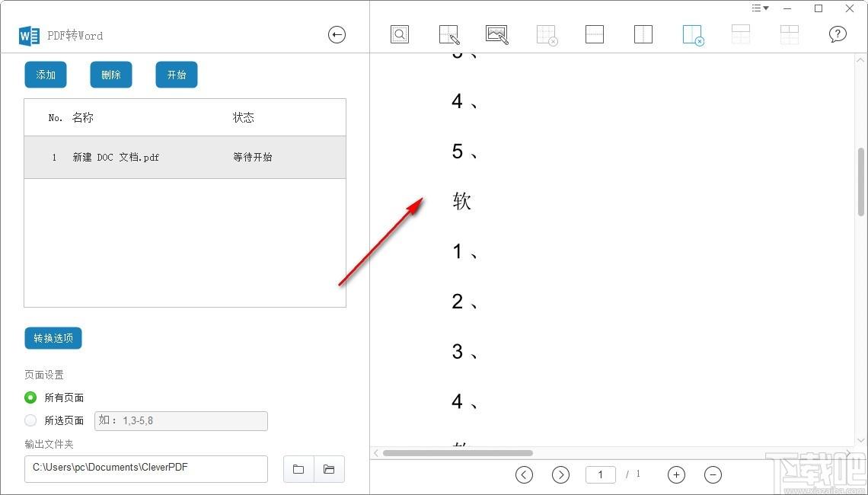868x495 pixels.
Task: Click the page number field
Action: tap(601, 474)
